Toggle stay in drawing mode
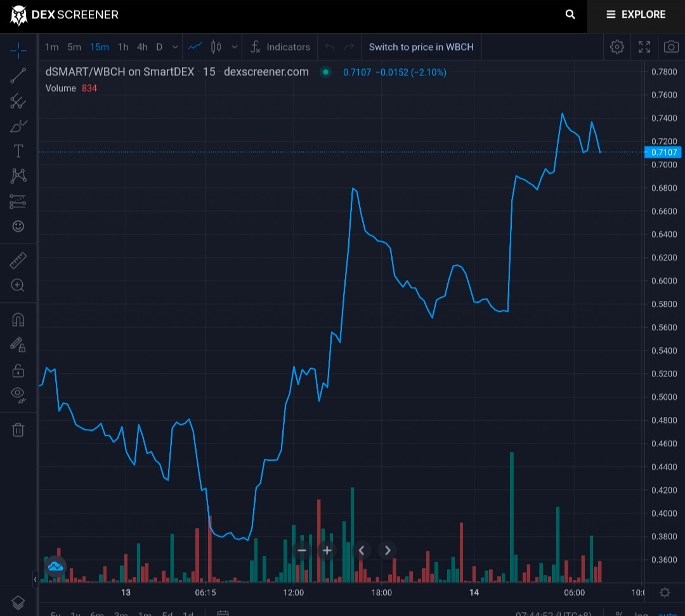The height and width of the screenshot is (616, 685). tap(18, 345)
